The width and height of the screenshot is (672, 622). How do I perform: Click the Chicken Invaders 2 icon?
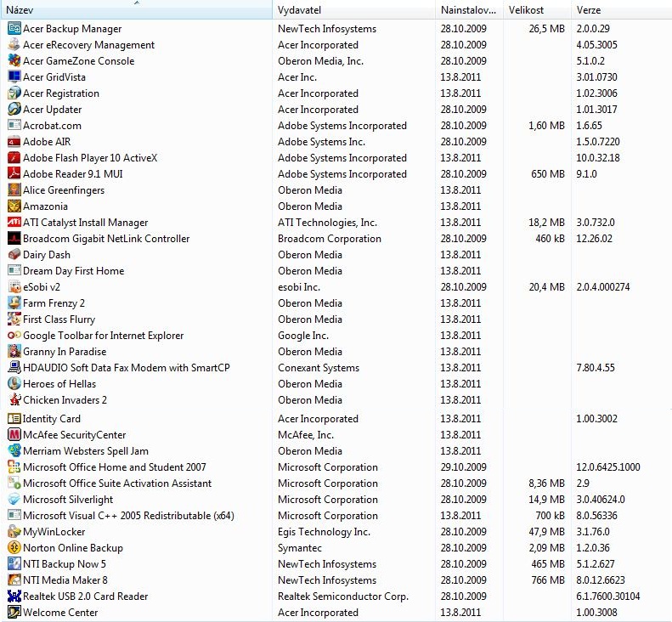14,399
